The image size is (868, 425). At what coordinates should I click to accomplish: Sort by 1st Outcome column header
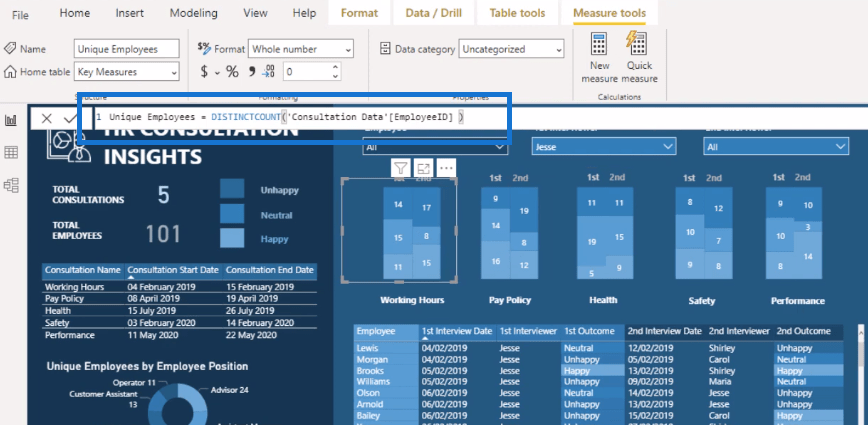click(x=589, y=331)
